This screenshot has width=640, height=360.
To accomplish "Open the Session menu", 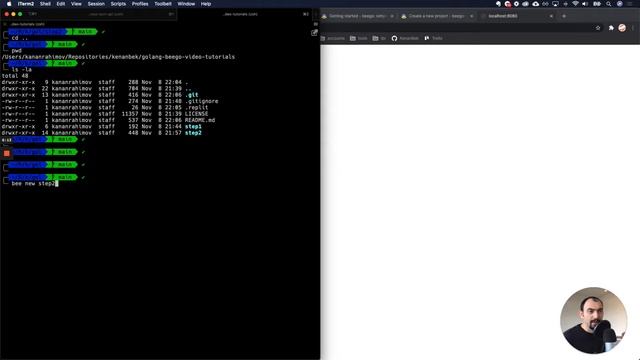I will (x=96, y=4).
